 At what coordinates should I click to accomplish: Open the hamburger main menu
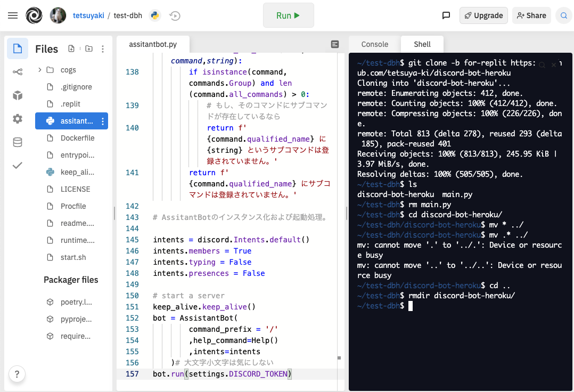(13, 15)
